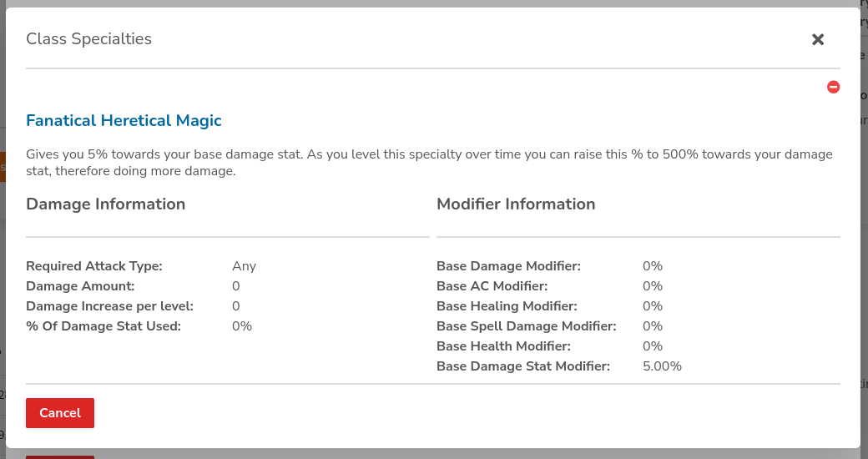Image resolution: width=868 pixels, height=459 pixels.
Task: Open the Fanatical Heretical Magic link
Action: coord(124,121)
